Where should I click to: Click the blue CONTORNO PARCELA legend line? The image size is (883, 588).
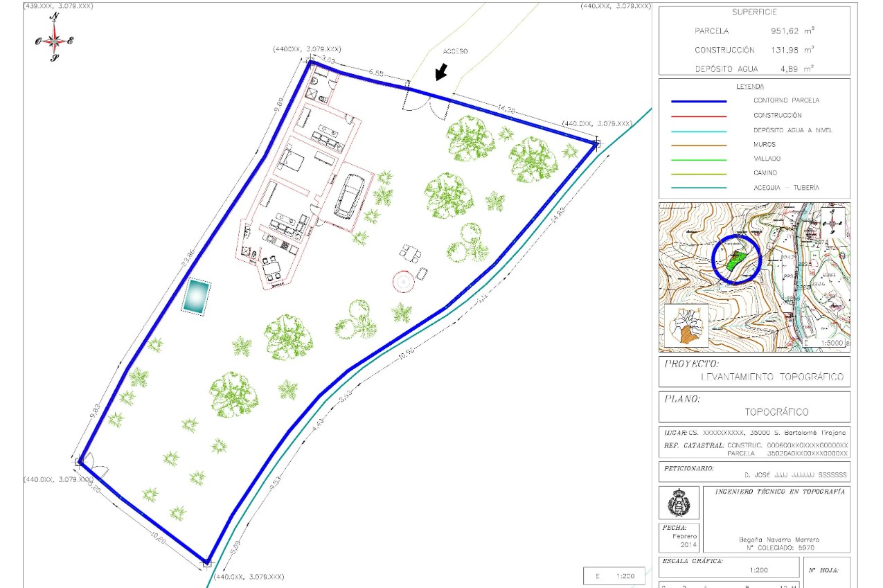point(699,101)
